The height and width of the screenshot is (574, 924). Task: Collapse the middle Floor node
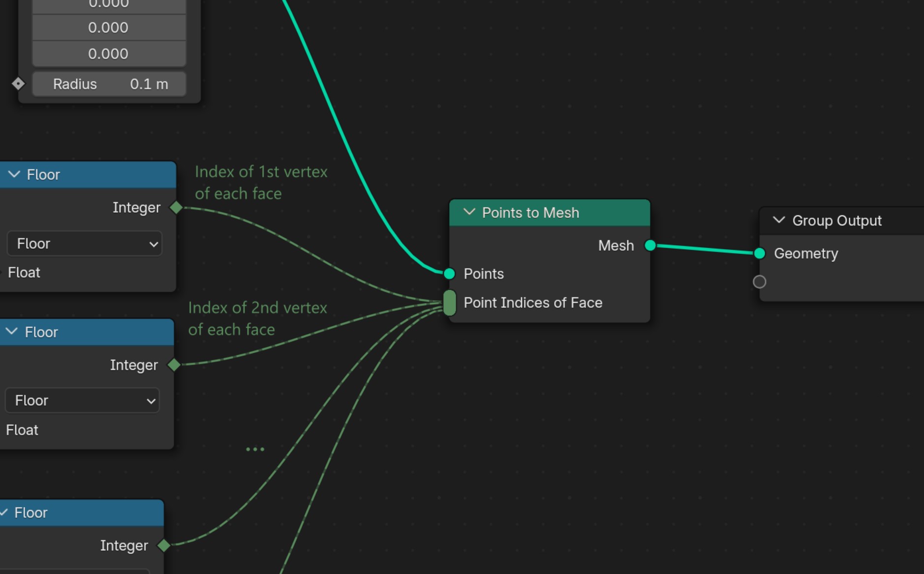pyautogui.click(x=12, y=332)
